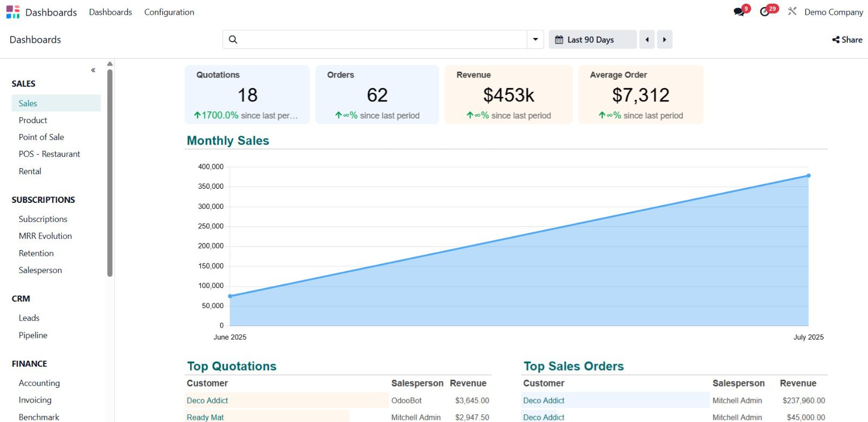Click the Share button
Viewport: 868px width, 422px height.
847,40
